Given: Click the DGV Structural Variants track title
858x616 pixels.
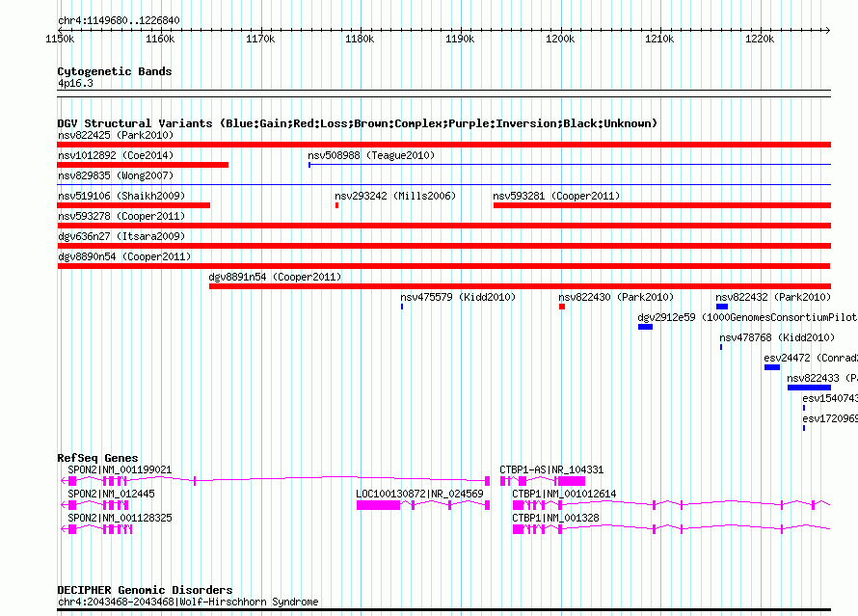Looking at the screenshot, I should point(357,123).
